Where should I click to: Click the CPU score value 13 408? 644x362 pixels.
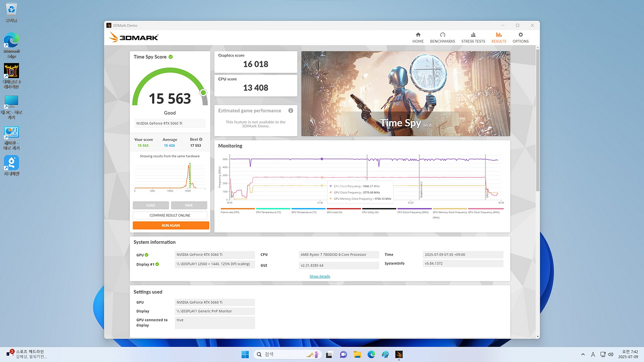(x=256, y=88)
